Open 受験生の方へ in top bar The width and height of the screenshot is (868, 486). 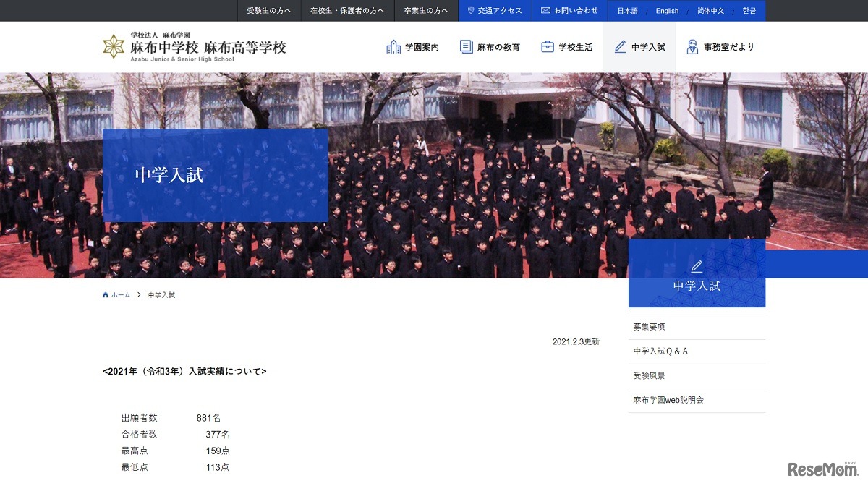(268, 11)
